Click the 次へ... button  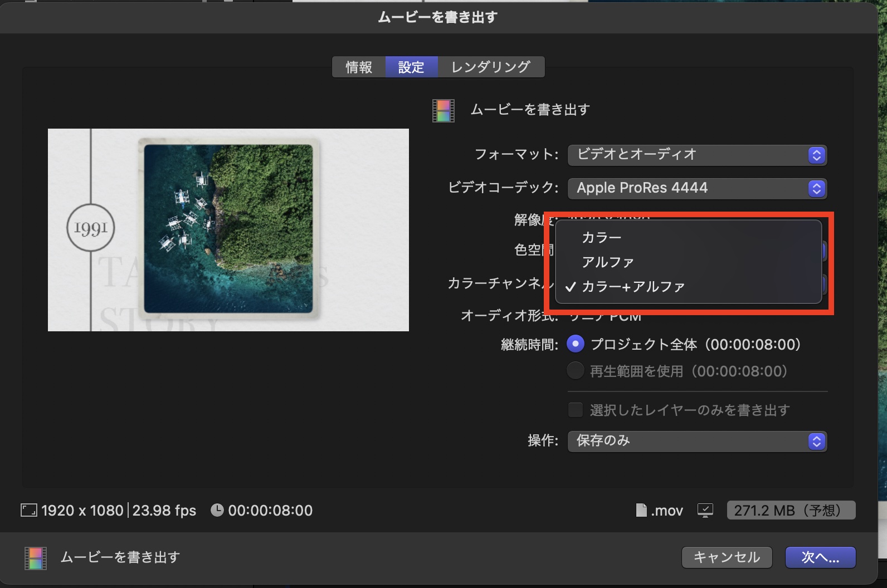pos(820,557)
